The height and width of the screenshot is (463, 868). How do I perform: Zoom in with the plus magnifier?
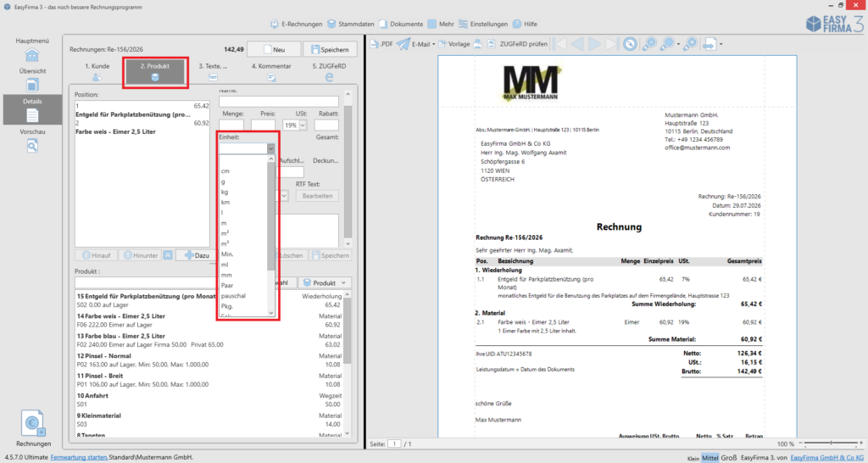tap(690, 44)
